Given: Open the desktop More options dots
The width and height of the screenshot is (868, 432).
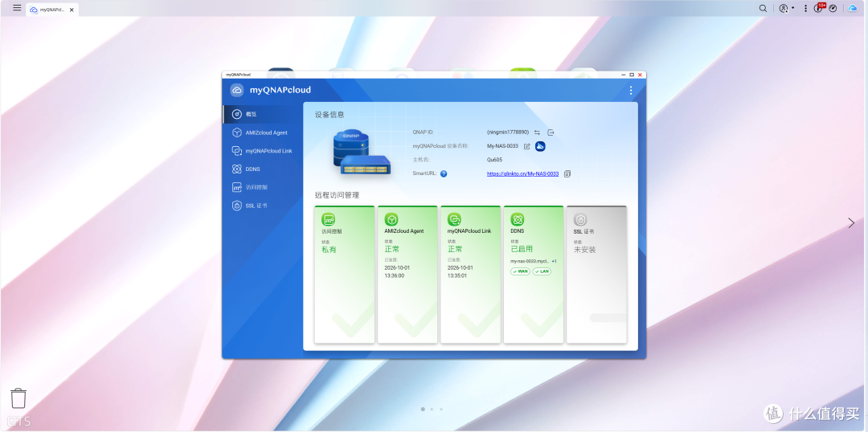Looking at the screenshot, I should pos(805,8).
